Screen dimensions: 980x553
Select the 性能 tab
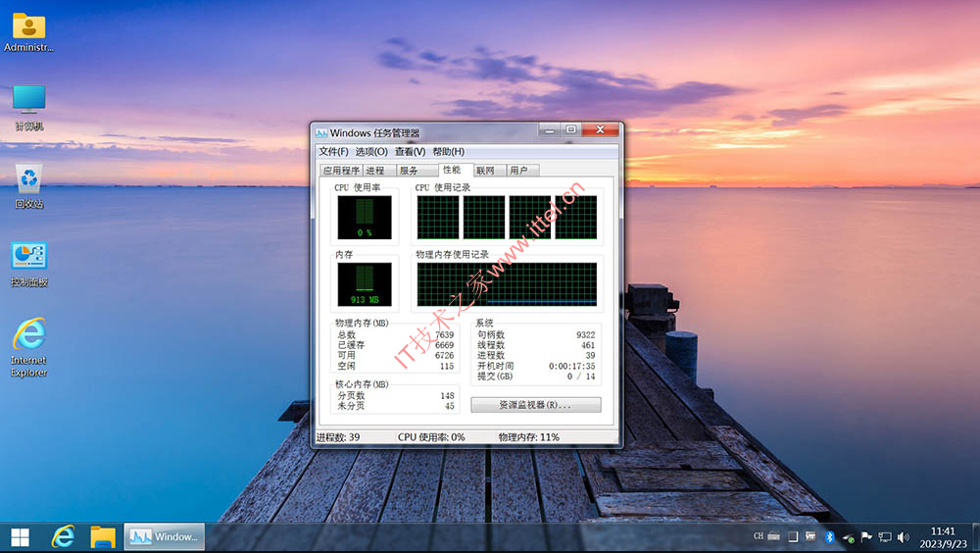tap(455, 170)
